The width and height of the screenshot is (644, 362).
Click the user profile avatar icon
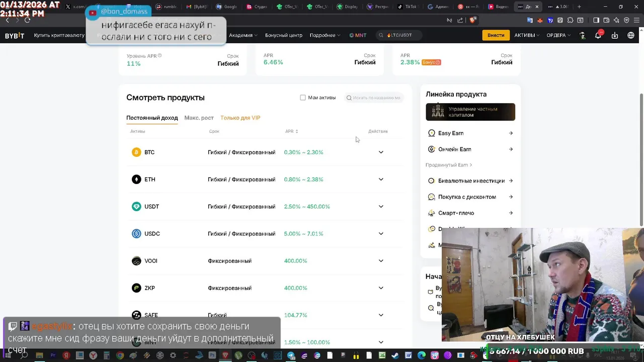(x=583, y=35)
